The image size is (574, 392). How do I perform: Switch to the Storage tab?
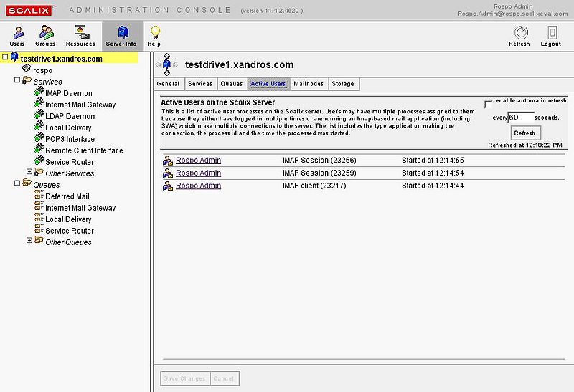point(343,84)
